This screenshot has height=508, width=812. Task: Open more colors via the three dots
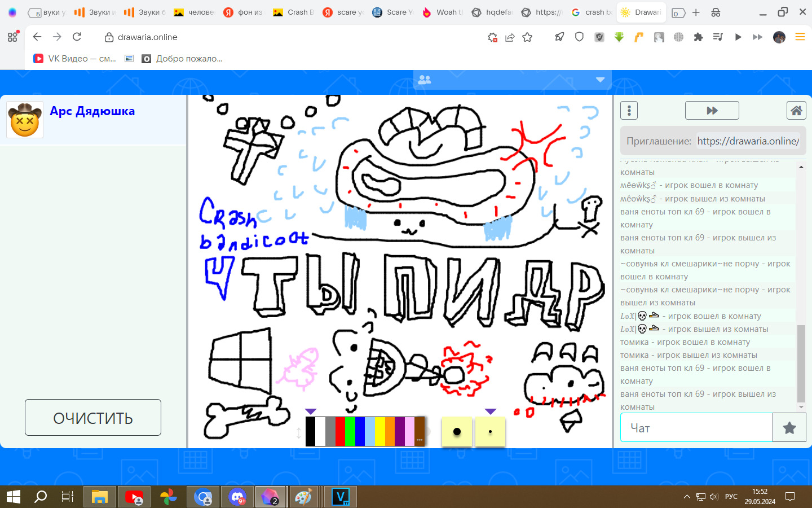(420, 440)
